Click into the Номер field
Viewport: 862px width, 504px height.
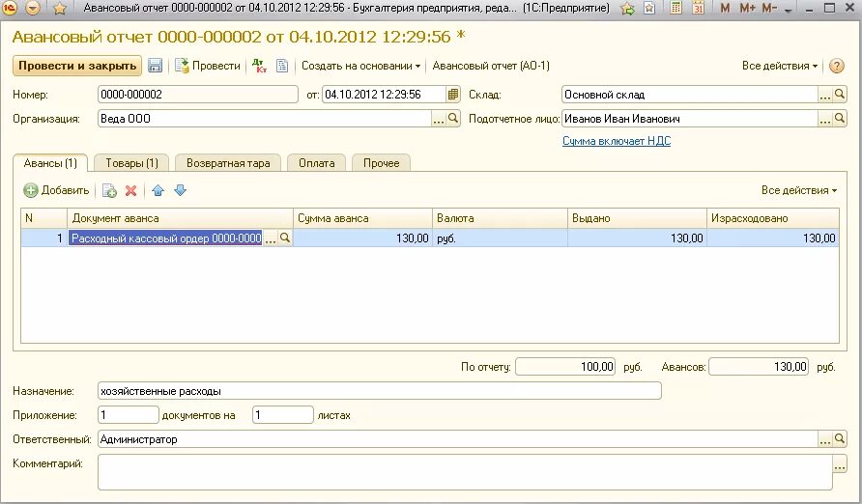[198, 95]
